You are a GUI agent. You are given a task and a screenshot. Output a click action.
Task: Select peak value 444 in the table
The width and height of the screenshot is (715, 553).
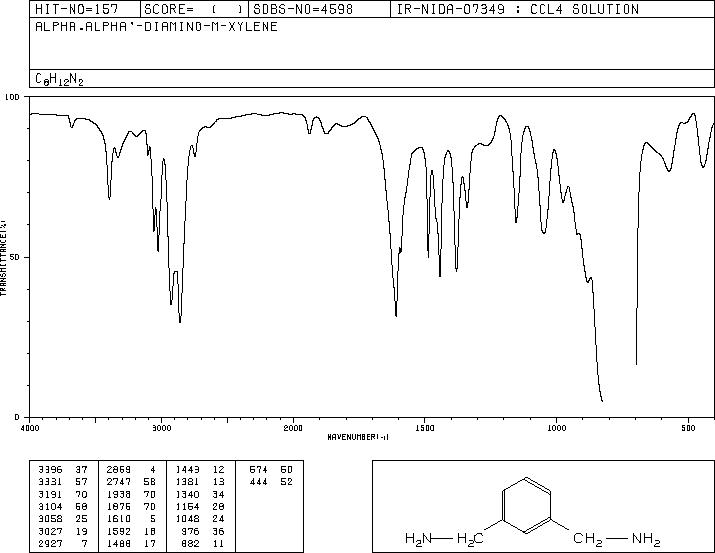click(259, 482)
